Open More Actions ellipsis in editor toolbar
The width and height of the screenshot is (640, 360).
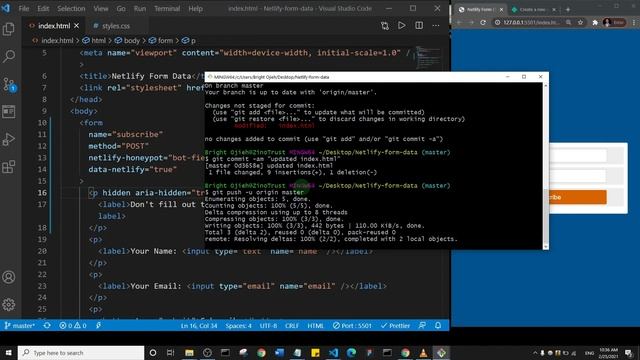click(x=436, y=25)
